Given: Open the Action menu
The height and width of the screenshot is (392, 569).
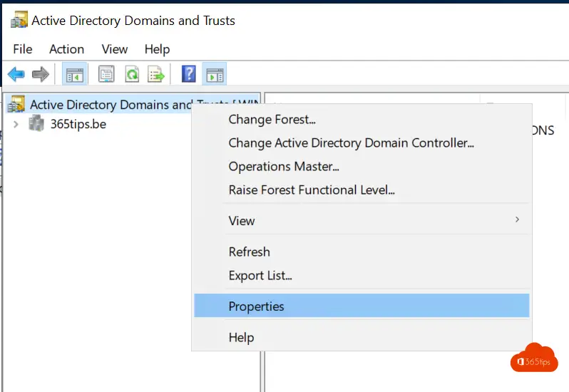Looking at the screenshot, I should pyautogui.click(x=67, y=49).
